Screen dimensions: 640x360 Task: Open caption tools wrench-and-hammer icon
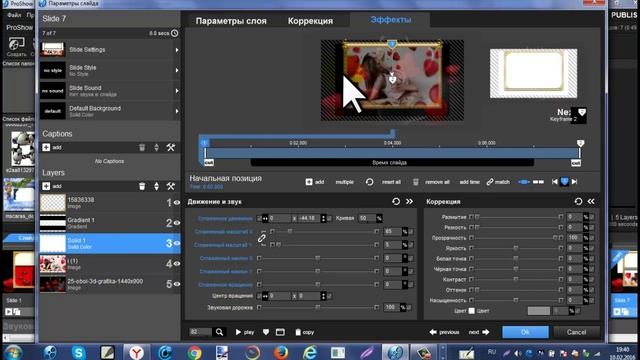(171, 147)
